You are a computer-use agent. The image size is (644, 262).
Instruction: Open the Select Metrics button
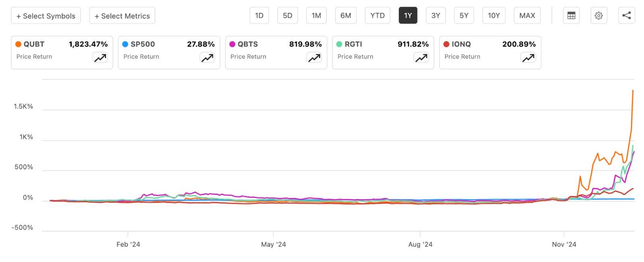tap(122, 16)
